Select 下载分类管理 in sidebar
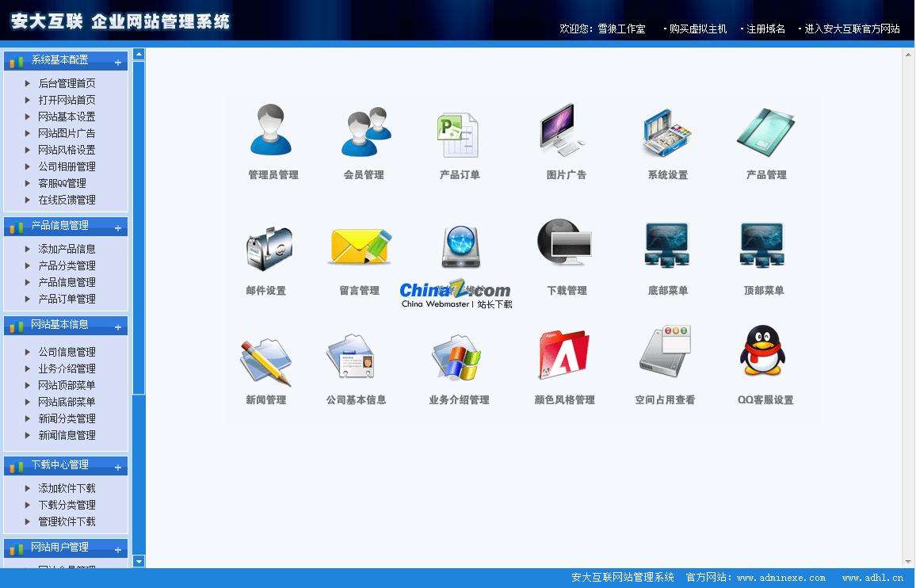This screenshot has width=916, height=588. [67, 505]
